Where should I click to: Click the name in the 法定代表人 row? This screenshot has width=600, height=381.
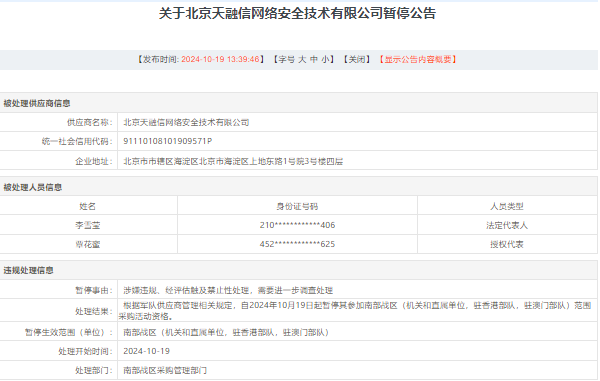tap(88, 225)
